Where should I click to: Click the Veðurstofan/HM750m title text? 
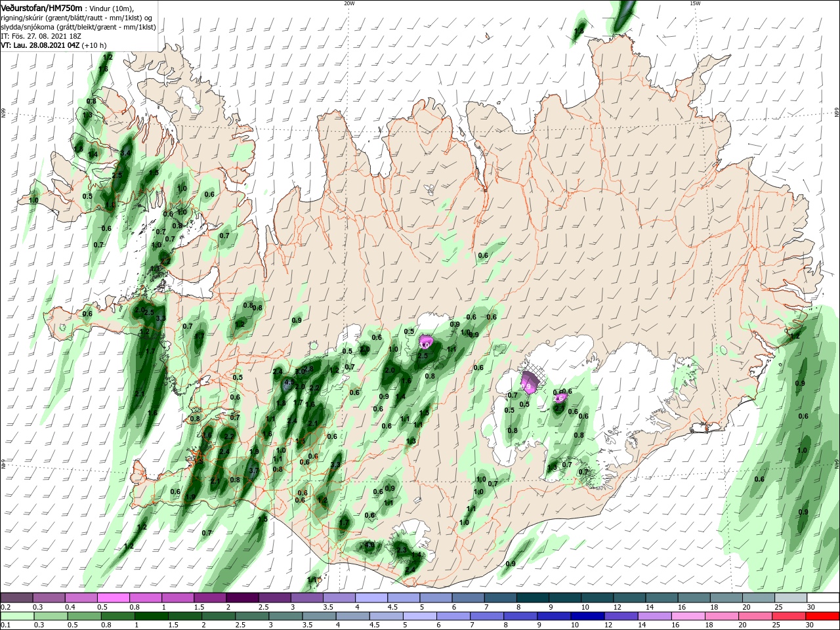(41, 7)
